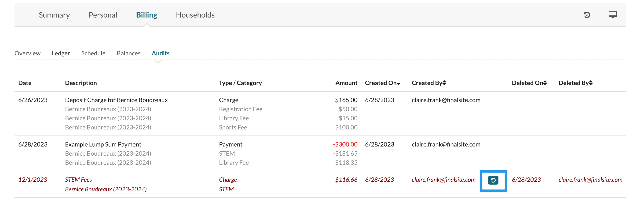Click the deleted STEM Fees description

[x=78, y=179]
